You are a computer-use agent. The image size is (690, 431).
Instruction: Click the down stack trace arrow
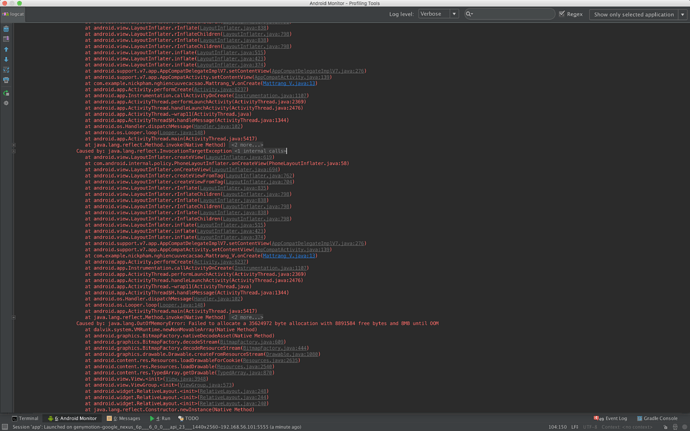coord(6,59)
